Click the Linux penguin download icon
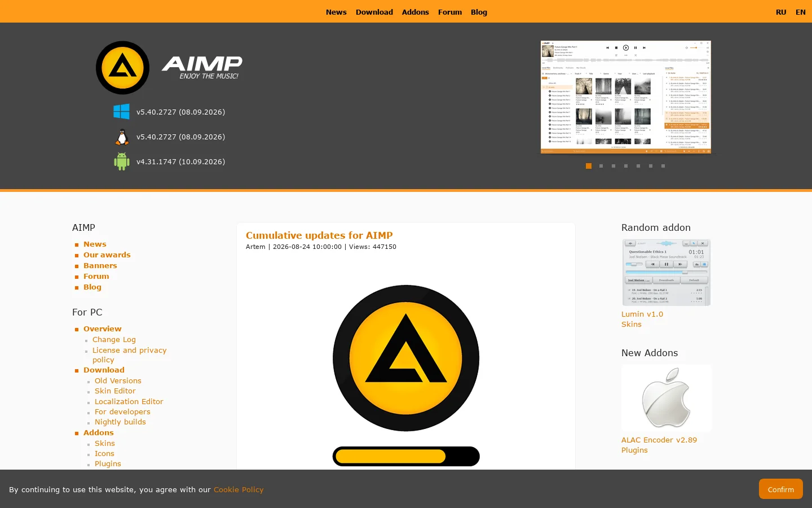 tap(122, 137)
